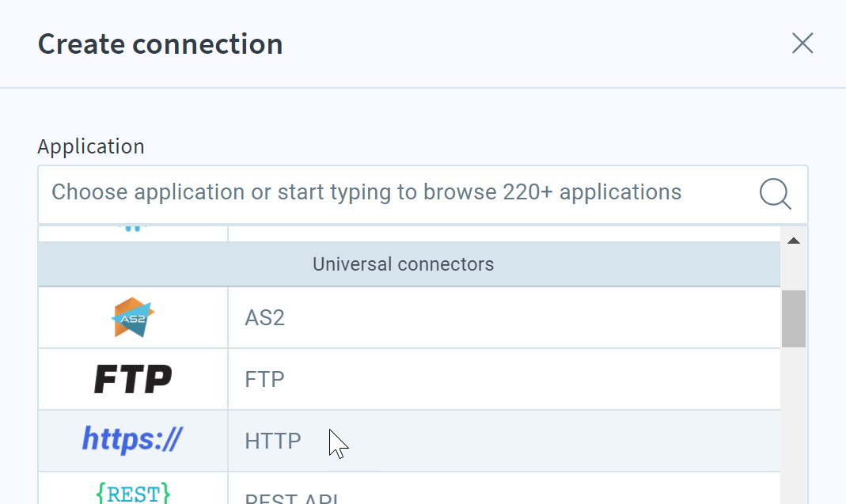Click the Universal connectors group header
This screenshot has width=846, height=504.
409,264
